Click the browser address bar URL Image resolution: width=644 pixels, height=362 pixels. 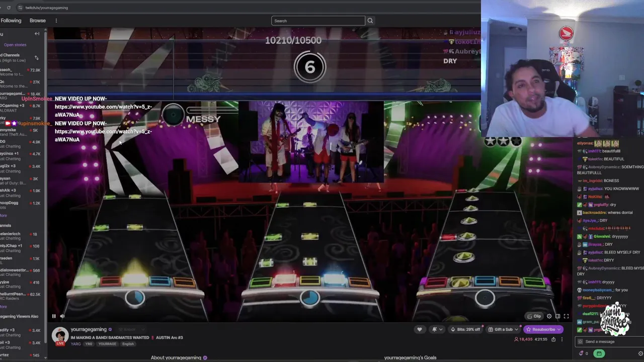pyautogui.click(x=47, y=8)
